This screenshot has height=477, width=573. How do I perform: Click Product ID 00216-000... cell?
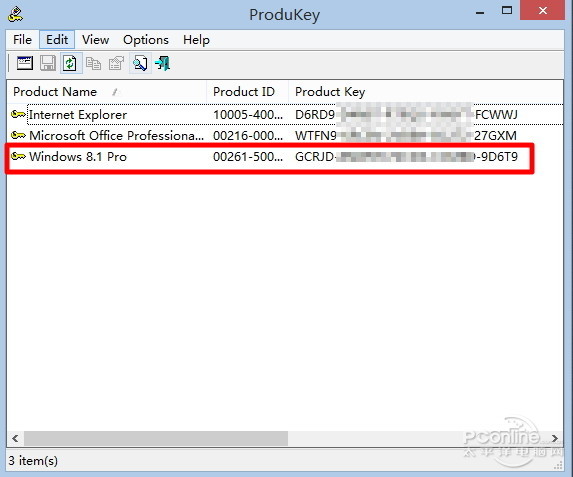(248, 136)
